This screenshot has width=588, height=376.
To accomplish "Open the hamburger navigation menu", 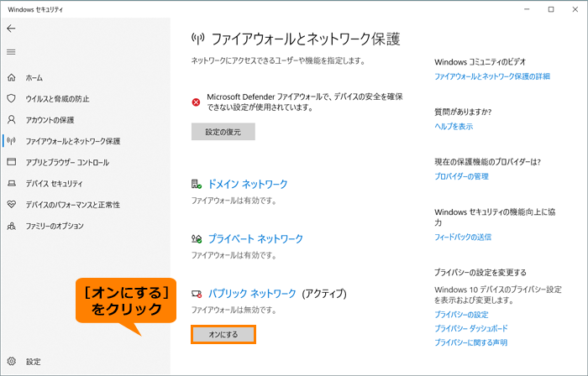I will 11,52.
